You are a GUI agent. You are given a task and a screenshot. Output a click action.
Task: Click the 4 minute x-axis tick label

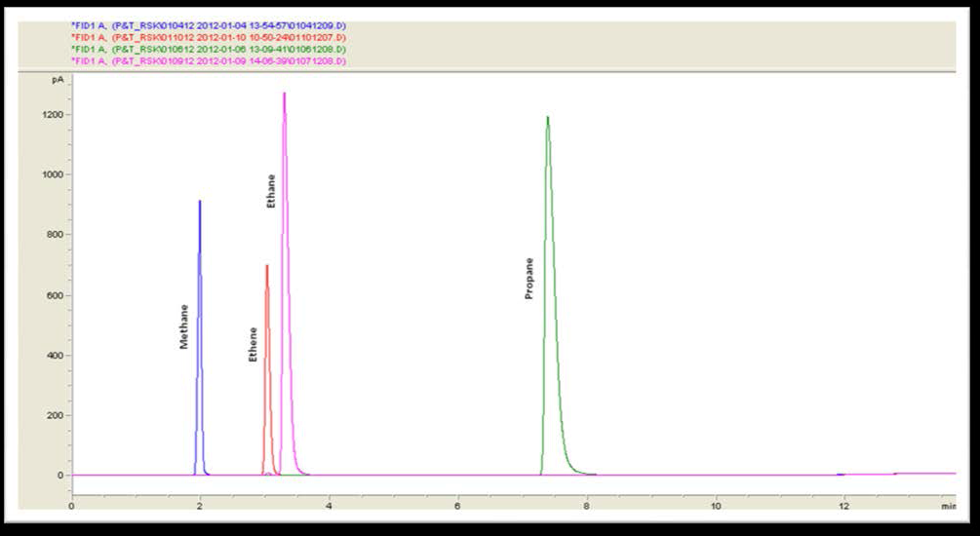point(329,505)
